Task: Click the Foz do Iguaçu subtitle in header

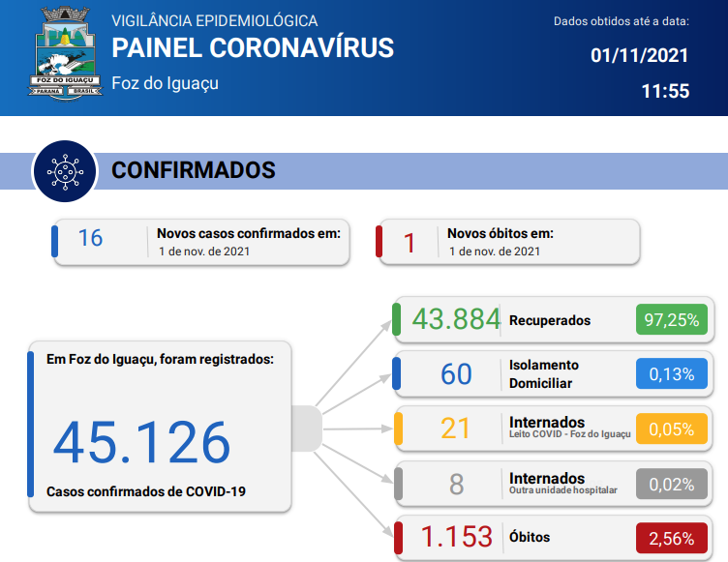Action: click(x=165, y=84)
